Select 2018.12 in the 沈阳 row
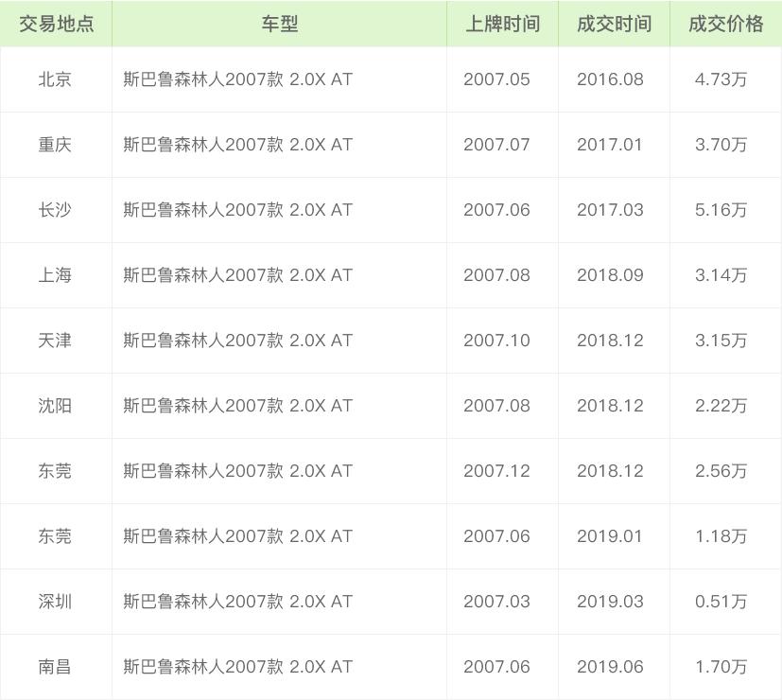The image size is (782, 700). [x=610, y=406]
